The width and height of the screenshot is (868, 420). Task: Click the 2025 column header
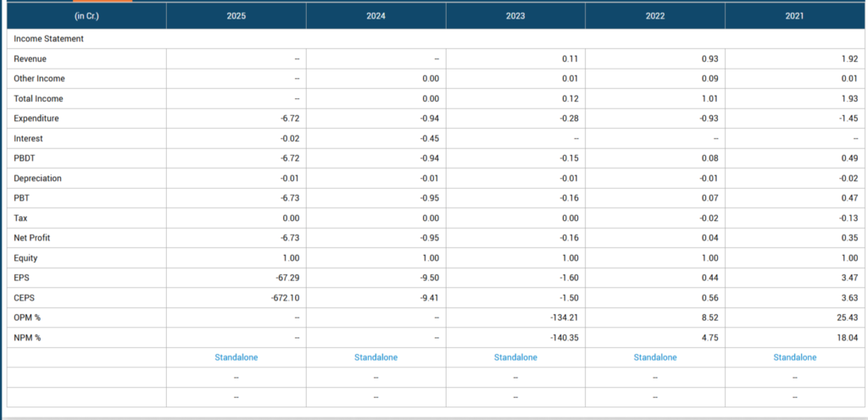236,15
